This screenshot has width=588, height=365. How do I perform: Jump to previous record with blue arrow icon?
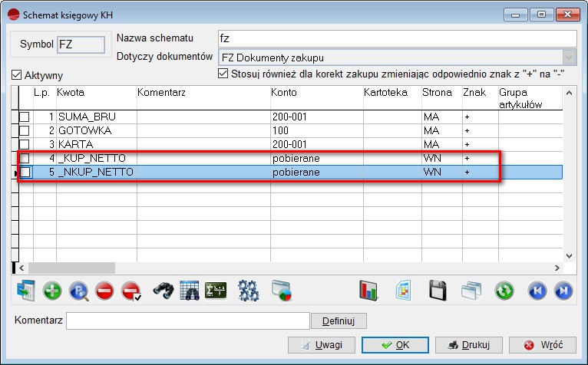[536, 291]
